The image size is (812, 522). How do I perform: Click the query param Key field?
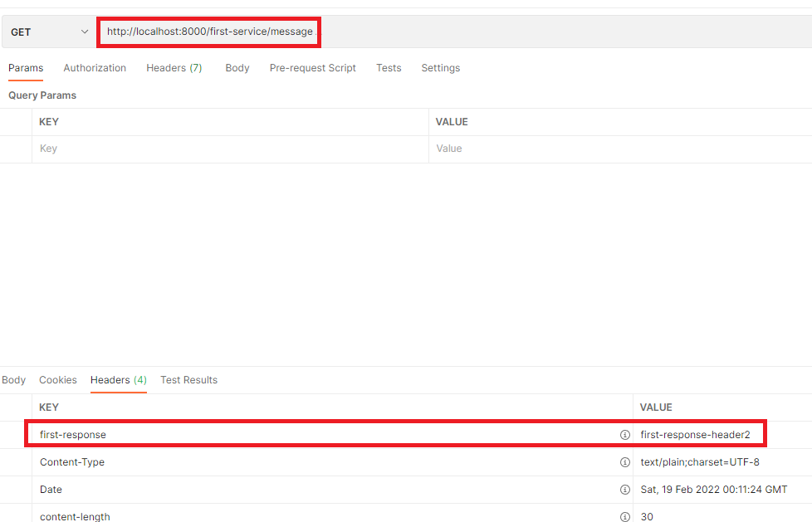tap(231, 149)
